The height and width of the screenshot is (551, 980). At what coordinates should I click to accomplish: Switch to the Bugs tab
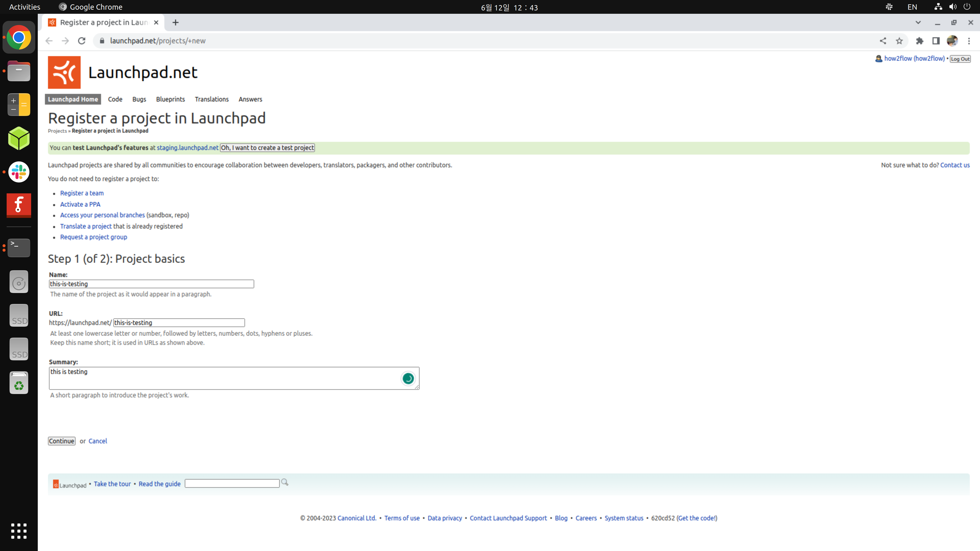(139, 99)
